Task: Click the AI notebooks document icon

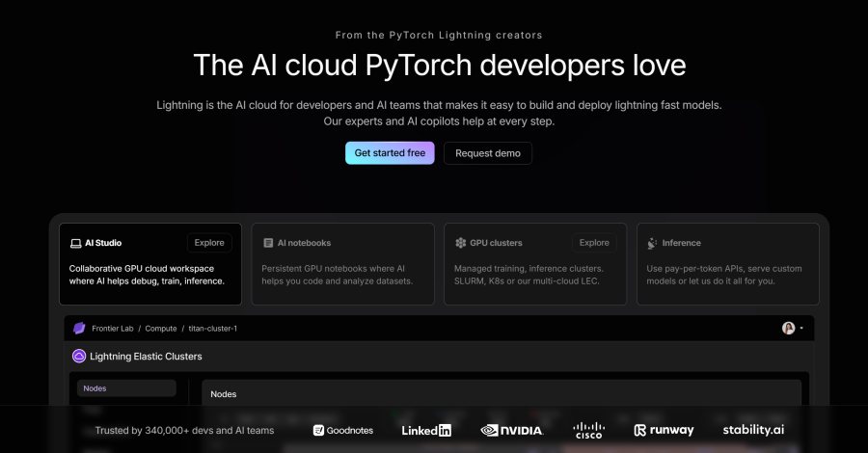Action: [x=268, y=243]
